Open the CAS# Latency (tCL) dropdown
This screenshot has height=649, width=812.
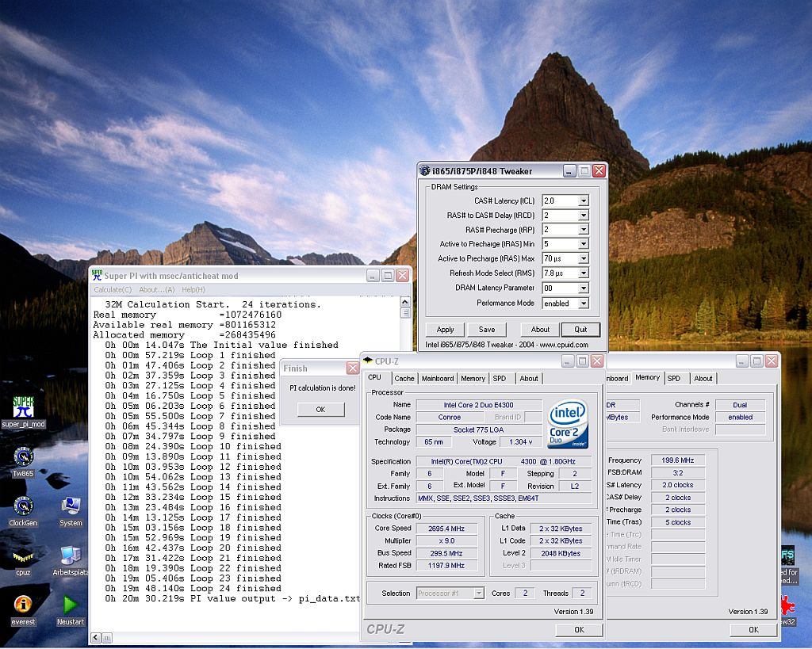point(584,200)
